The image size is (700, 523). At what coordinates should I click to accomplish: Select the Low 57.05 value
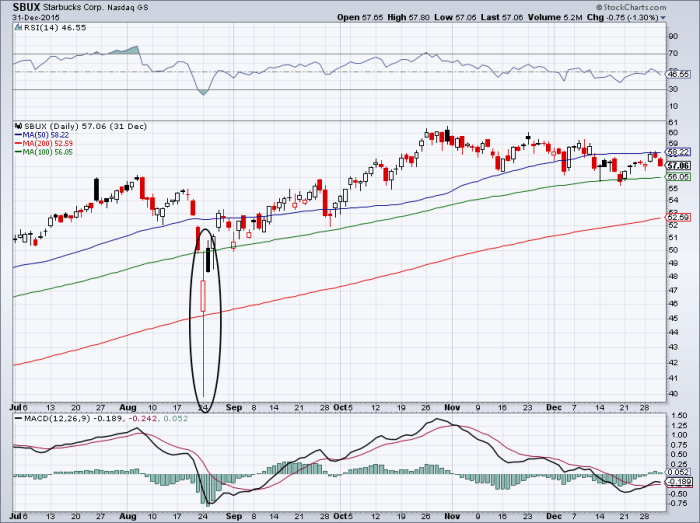456,17
